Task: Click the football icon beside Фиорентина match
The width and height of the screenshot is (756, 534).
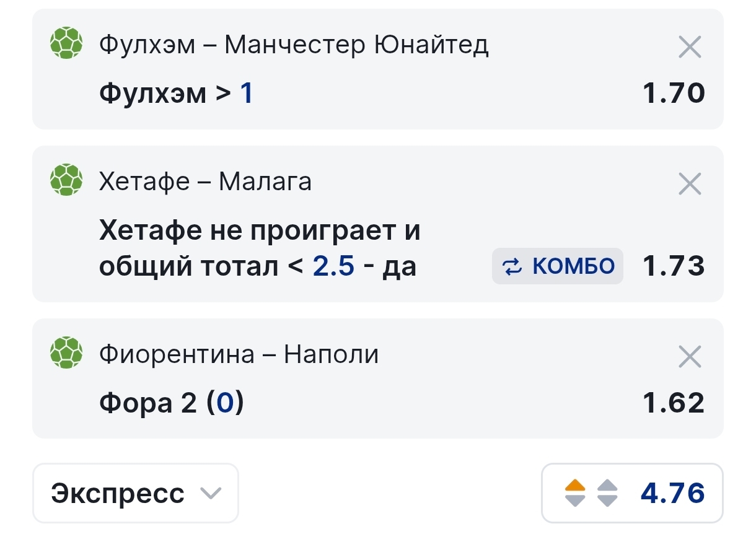Action: pyautogui.click(x=66, y=353)
